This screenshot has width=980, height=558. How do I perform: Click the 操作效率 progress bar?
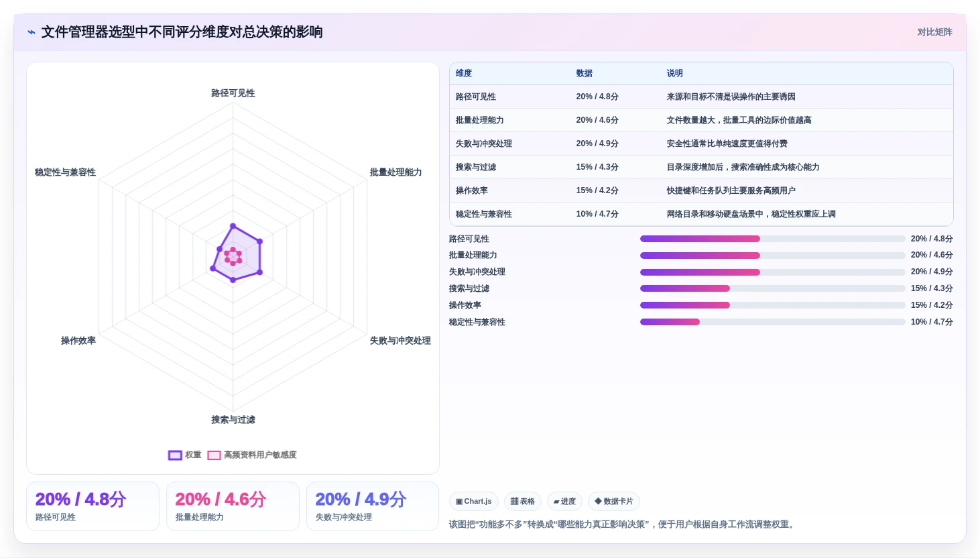(772, 305)
